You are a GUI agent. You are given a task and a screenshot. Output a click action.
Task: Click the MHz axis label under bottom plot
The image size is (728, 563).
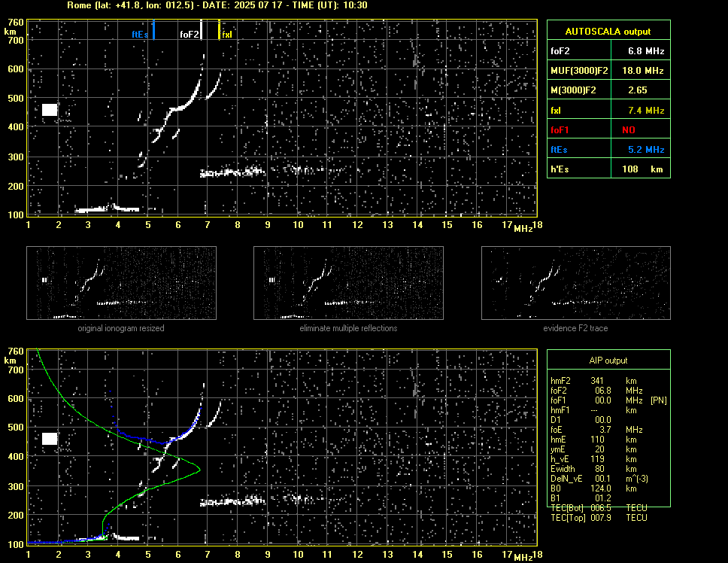tap(523, 558)
